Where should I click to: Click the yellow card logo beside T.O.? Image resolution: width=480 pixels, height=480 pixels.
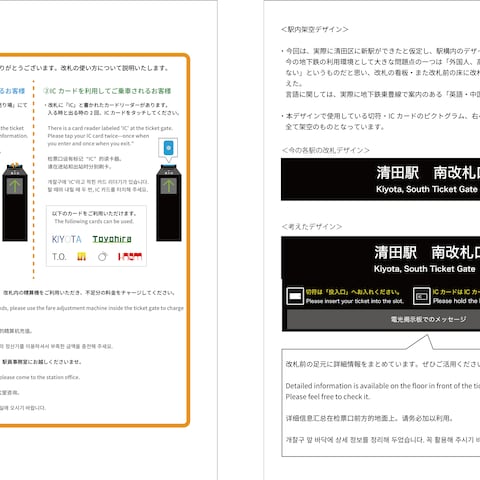[x=82, y=256]
